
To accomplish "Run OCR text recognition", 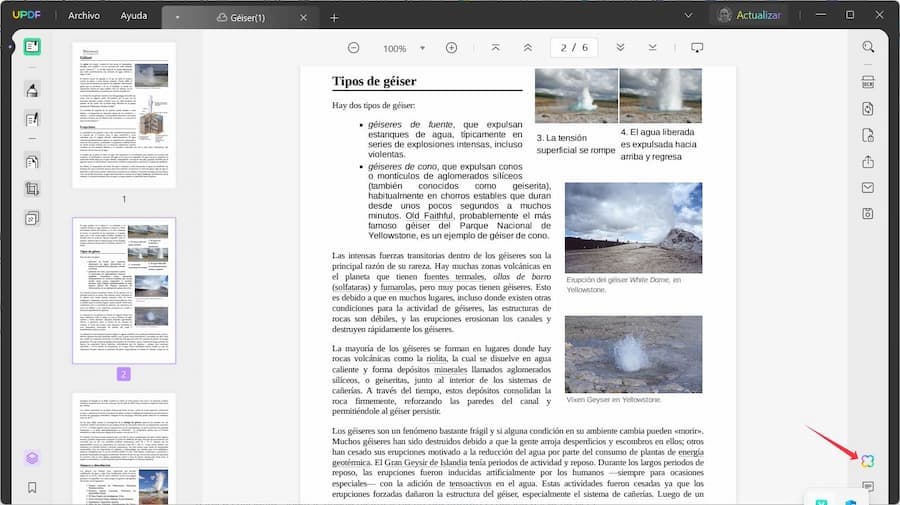I will [x=868, y=82].
